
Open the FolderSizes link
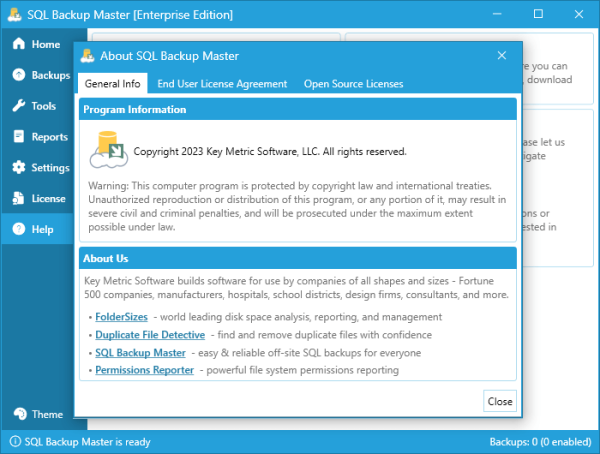121,317
